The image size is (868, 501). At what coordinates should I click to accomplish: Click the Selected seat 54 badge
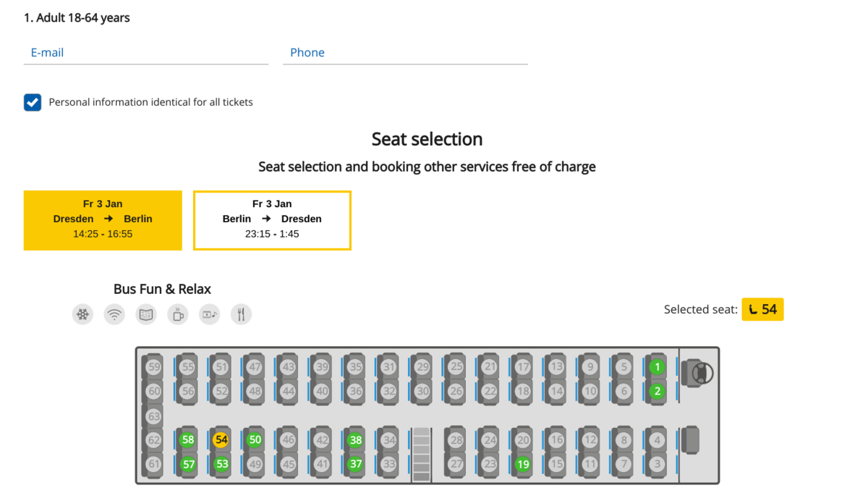tap(762, 309)
